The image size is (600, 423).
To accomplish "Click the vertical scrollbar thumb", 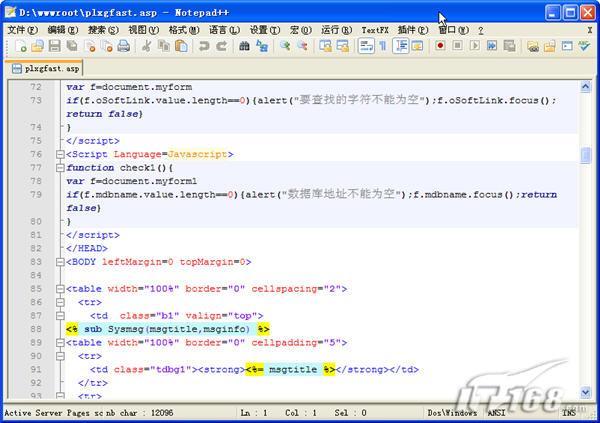I will [x=585, y=155].
